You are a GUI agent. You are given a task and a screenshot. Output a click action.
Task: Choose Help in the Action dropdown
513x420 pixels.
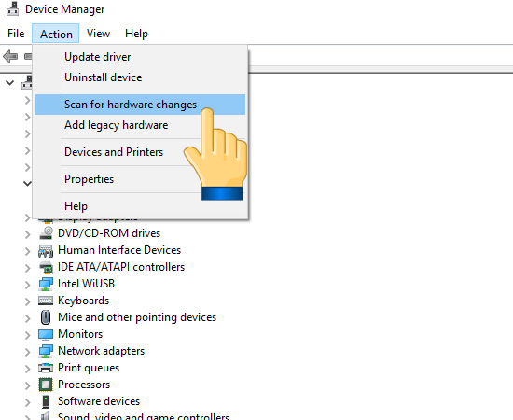pyautogui.click(x=140, y=206)
